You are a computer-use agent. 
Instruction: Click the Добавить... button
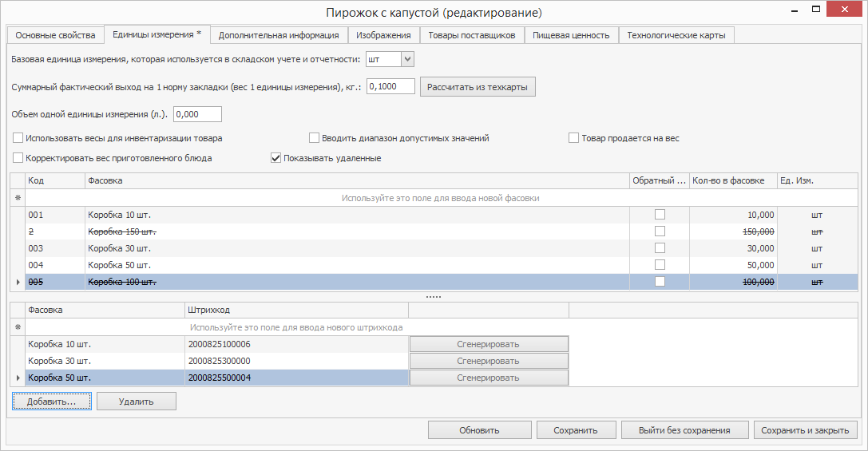pyautogui.click(x=52, y=402)
